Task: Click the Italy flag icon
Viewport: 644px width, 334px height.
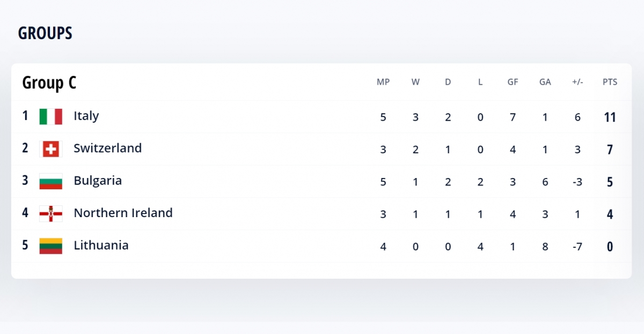Action: click(51, 116)
